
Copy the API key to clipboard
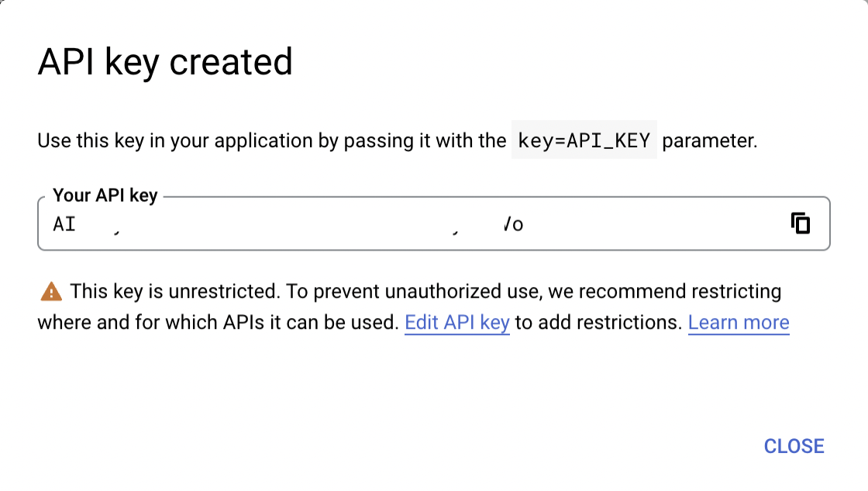[801, 223]
